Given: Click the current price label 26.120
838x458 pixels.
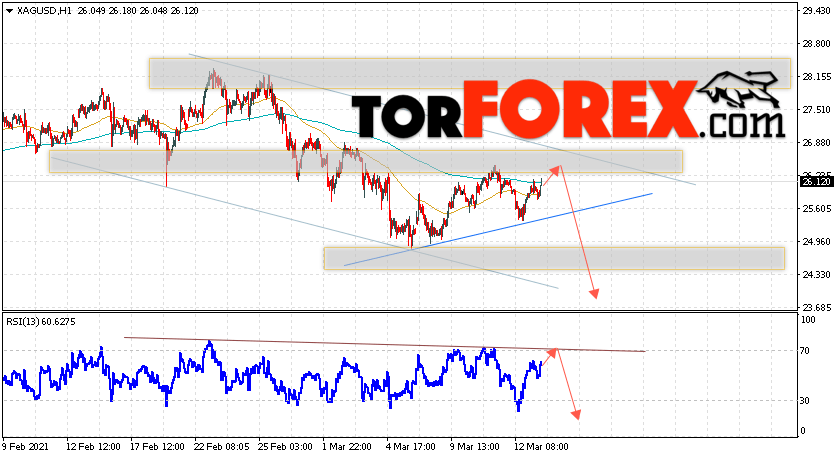Looking at the screenshot, I should click(x=816, y=182).
